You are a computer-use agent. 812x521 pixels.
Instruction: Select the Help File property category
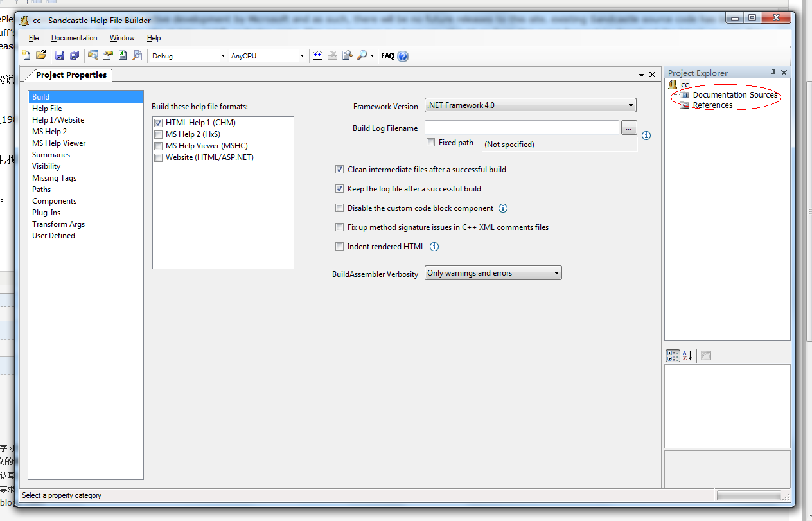(85, 109)
